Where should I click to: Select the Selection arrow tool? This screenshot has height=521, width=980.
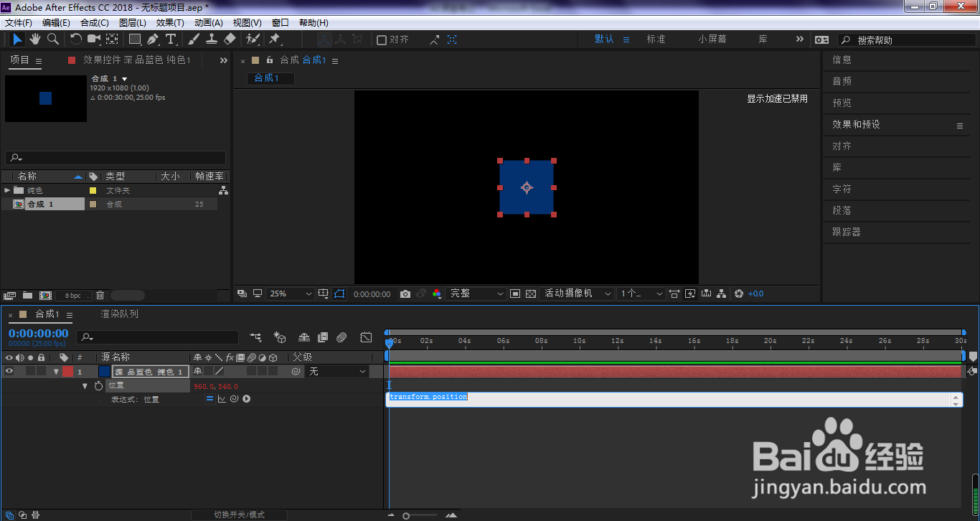[17, 39]
